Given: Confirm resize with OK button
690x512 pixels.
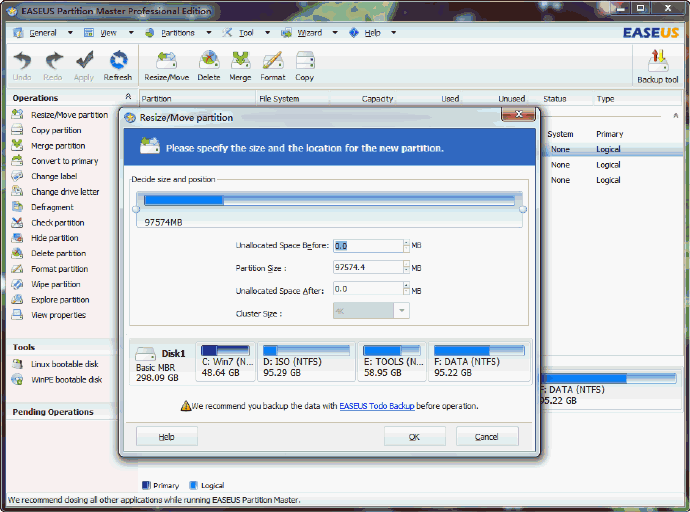Looking at the screenshot, I should [x=415, y=437].
